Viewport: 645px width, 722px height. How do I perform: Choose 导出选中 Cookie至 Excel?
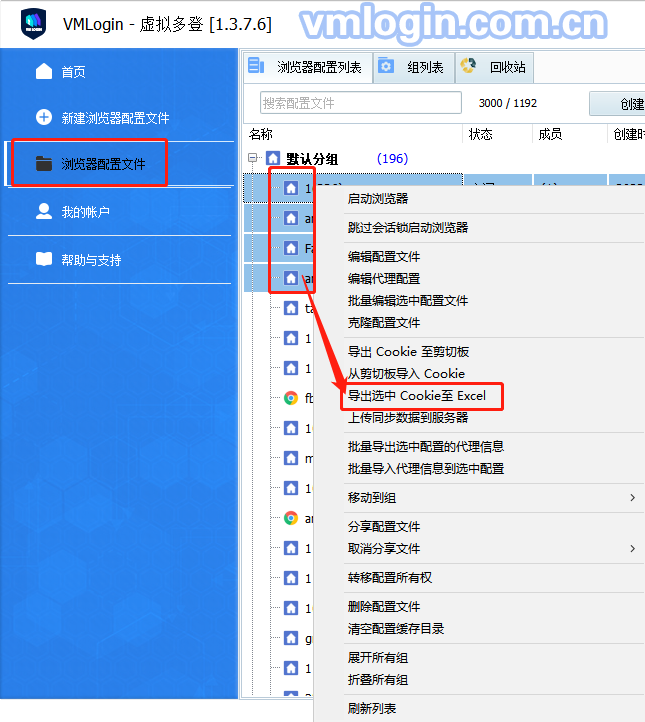click(x=417, y=396)
